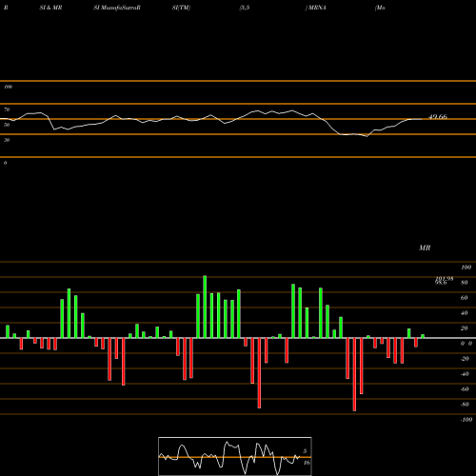
Task: Click the MR axis label -100
Action: coord(466,420)
